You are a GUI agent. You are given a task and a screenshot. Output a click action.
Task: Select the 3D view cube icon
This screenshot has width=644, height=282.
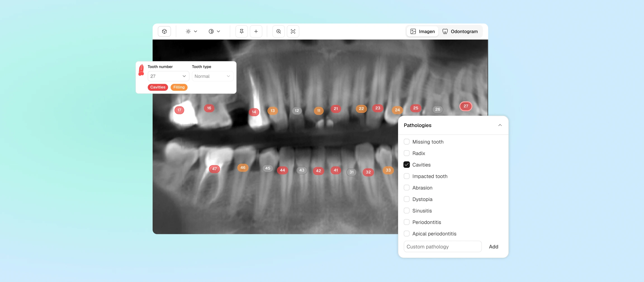pos(164,31)
